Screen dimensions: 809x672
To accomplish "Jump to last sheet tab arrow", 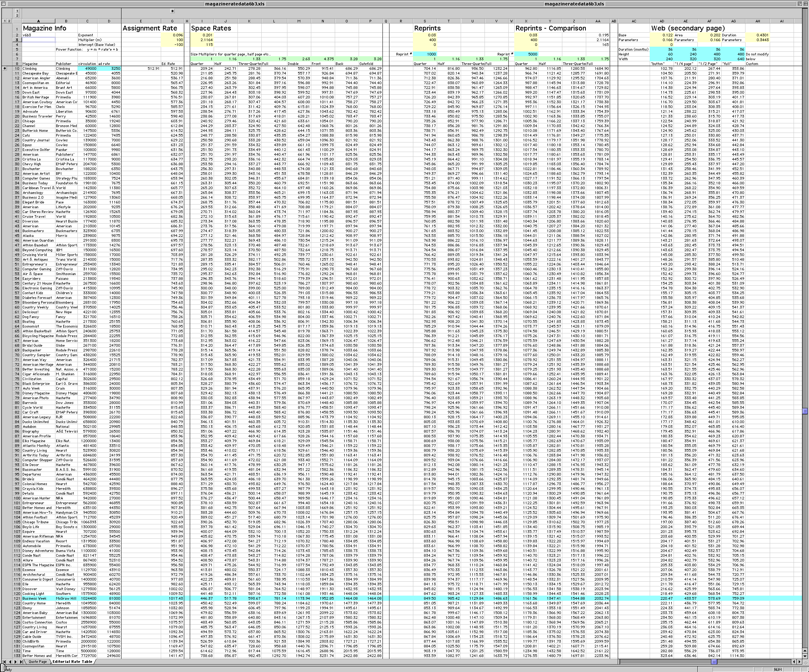I will point(21,662).
